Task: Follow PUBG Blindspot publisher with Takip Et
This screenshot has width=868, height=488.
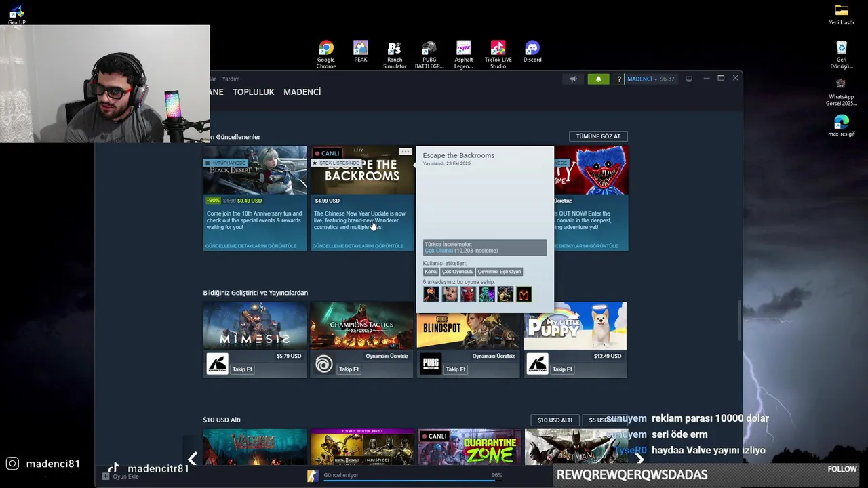Action: point(456,369)
